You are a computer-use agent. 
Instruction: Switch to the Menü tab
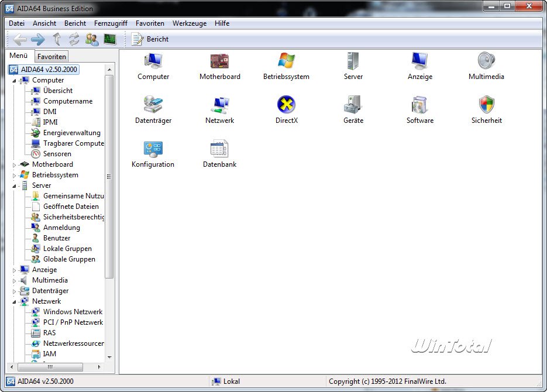pos(19,56)
